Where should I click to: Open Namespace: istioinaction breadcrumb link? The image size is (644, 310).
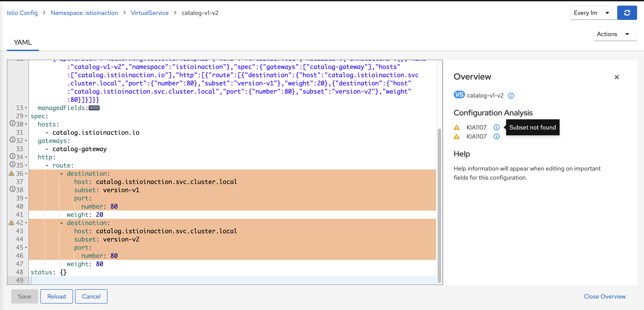tap(84, 13)
